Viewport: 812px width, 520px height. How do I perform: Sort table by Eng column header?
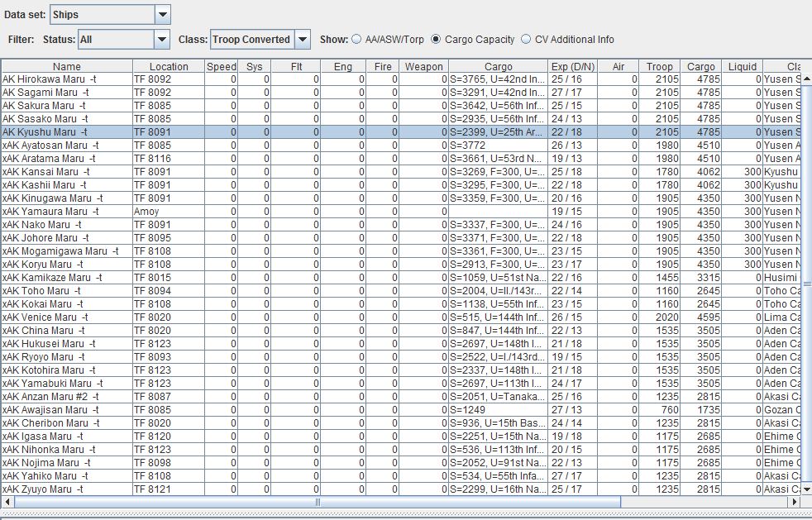pyautogui.click(x=343, y=66)
